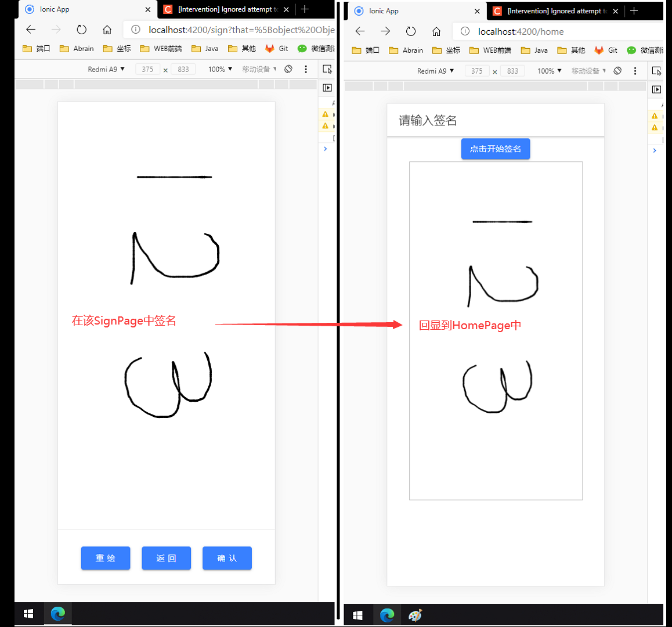The image size is (672, 627).
Task: Click 确认 button to confirm signature
Action: (x=227, y=558)
